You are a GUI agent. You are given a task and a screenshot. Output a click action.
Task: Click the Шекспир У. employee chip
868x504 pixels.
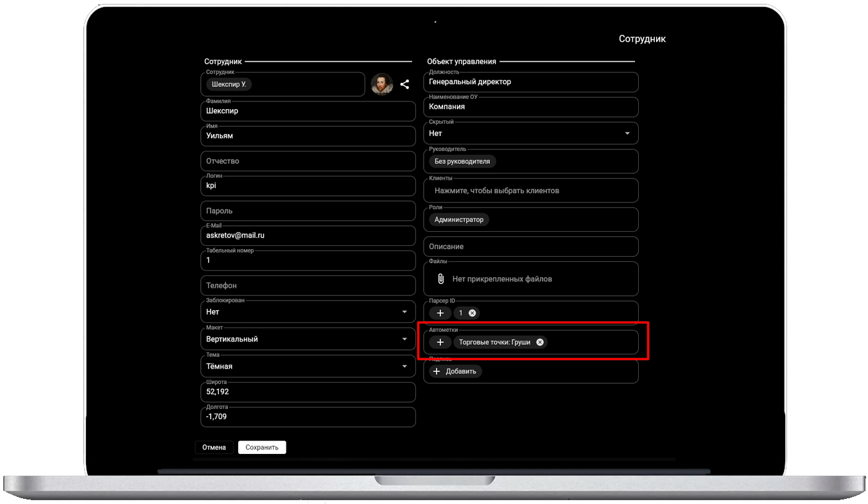click(x=229, y=84)
